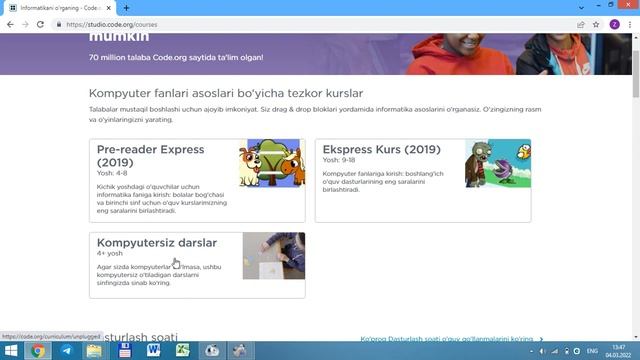Screen dimensions: 640x360
Task: Open the taskbar clock and date
Action: point(618,351)
